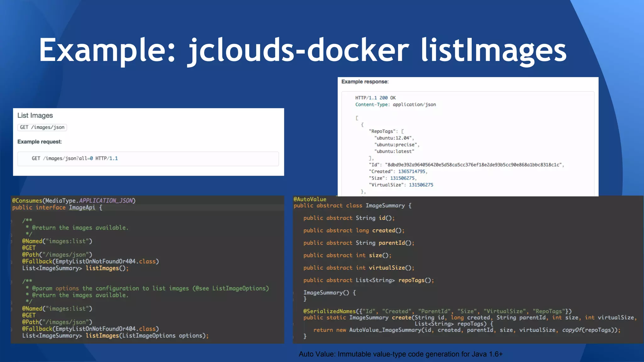Image resolution: width=644 pixels, height=362 pixels.
Task: Click the @Consumes(MediaType.APPLICATION_JSON) annotation
Action: pos(74,200)
